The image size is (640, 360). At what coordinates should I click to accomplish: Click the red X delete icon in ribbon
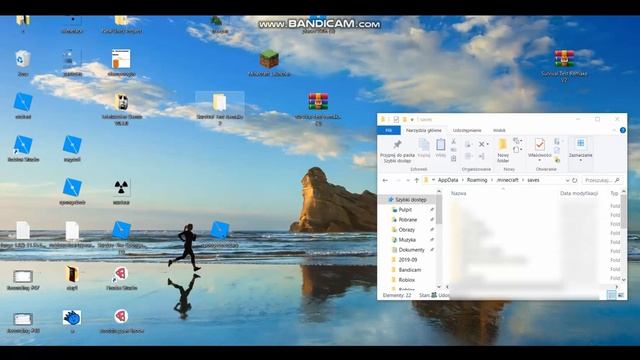click(x=482, y=144)
